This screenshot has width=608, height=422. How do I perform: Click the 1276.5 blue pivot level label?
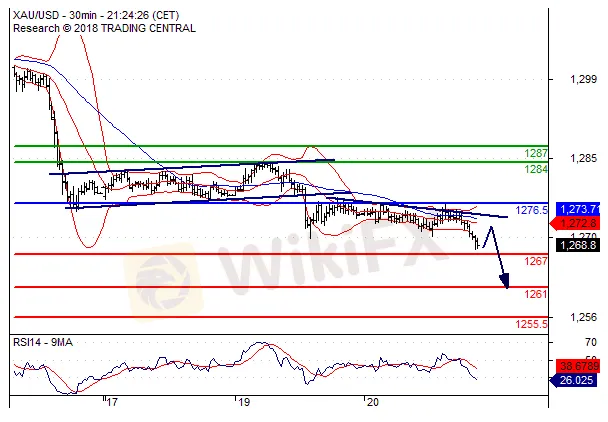click(529, 211)
